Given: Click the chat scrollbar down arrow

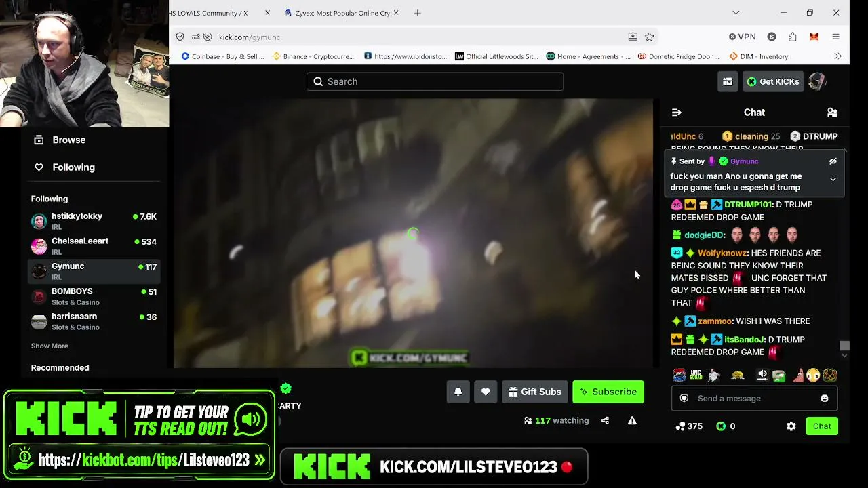Looking at the screenshot, I should pyautogui.click(x=844, y=356).
